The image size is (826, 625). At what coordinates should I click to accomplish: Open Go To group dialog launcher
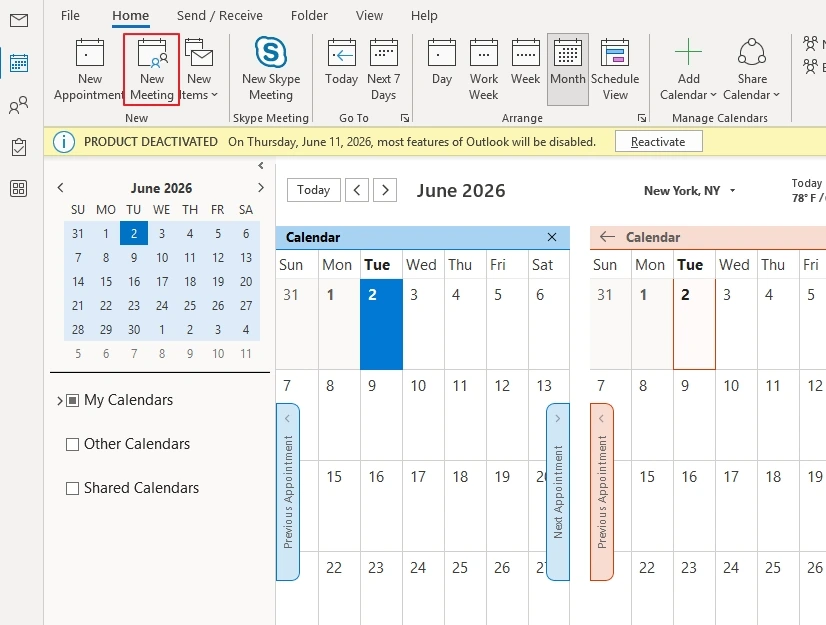pos(405,118)
